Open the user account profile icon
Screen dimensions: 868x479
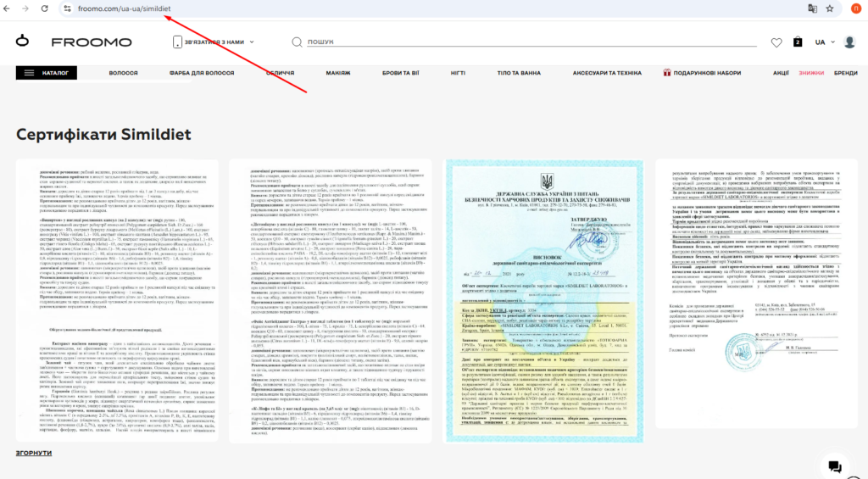(849, 42)
